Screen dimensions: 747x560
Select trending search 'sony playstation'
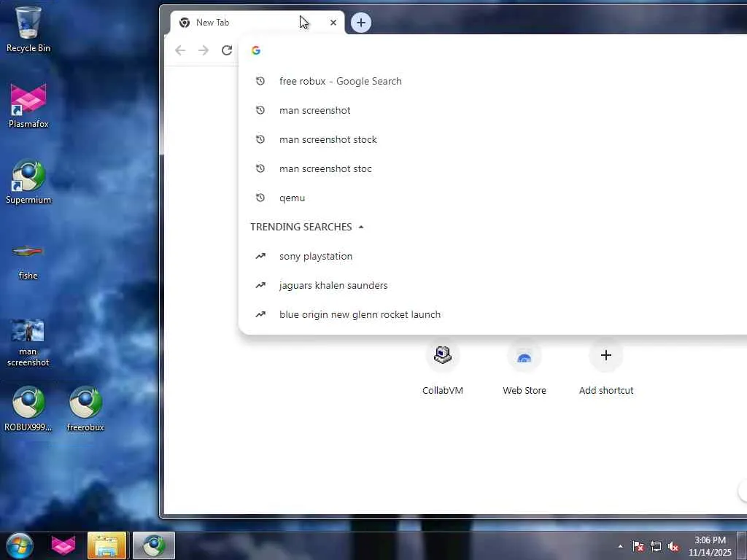492,256
